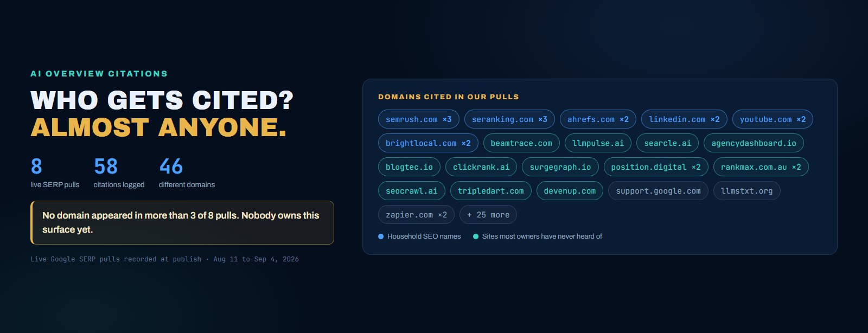
Task: Select the ahrefs.com ×2 chip
Action: click(x=598, y=119)
